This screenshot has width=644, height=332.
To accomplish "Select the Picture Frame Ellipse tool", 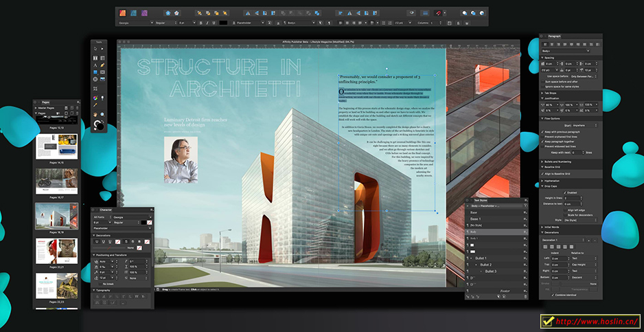I will click(95, 78).
